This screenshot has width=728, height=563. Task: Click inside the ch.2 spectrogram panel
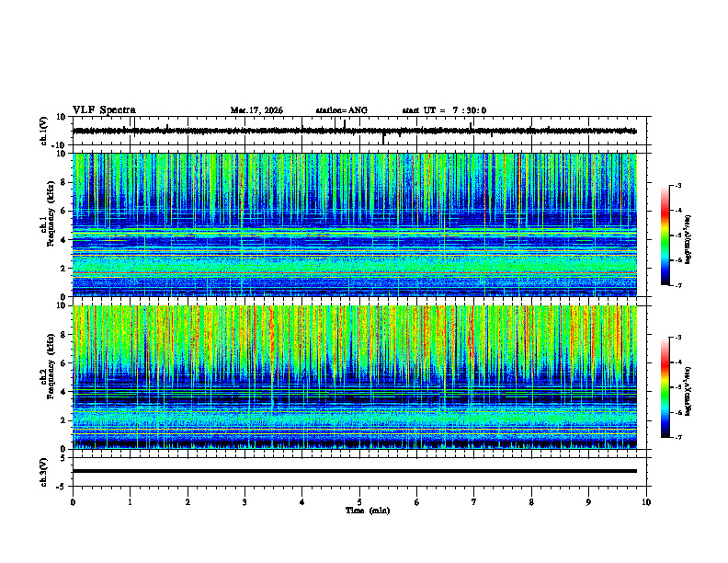click(x=354, y=377)
